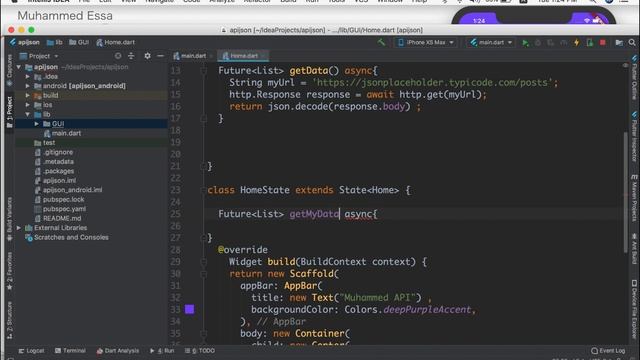This screenshot has height=360, width=640.
Task: Open Flutter Outline side panel
Action: pyautogui.click(x=635, y=78)
